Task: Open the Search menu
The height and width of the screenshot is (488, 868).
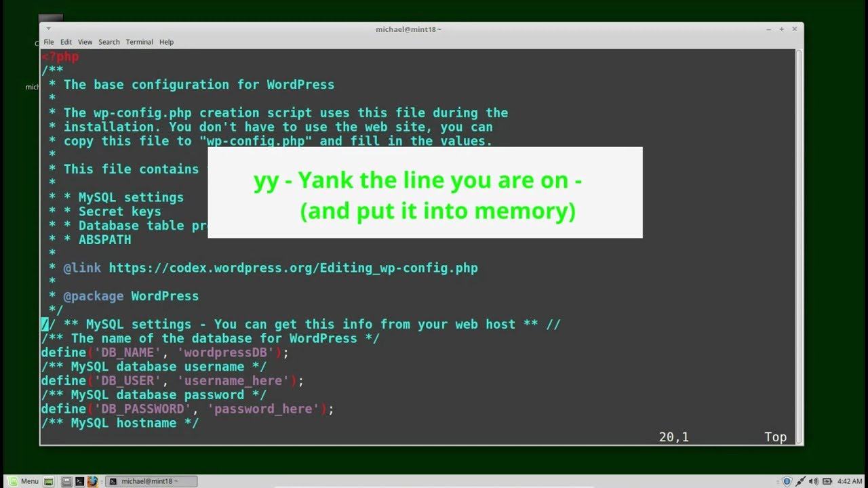Action: click(x=109, y=42)
